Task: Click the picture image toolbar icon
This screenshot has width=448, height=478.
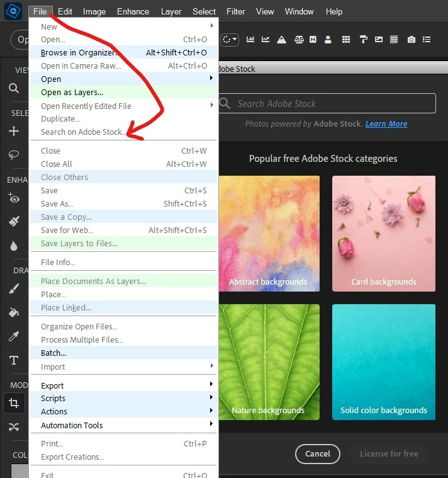Action: pos(379,39)
